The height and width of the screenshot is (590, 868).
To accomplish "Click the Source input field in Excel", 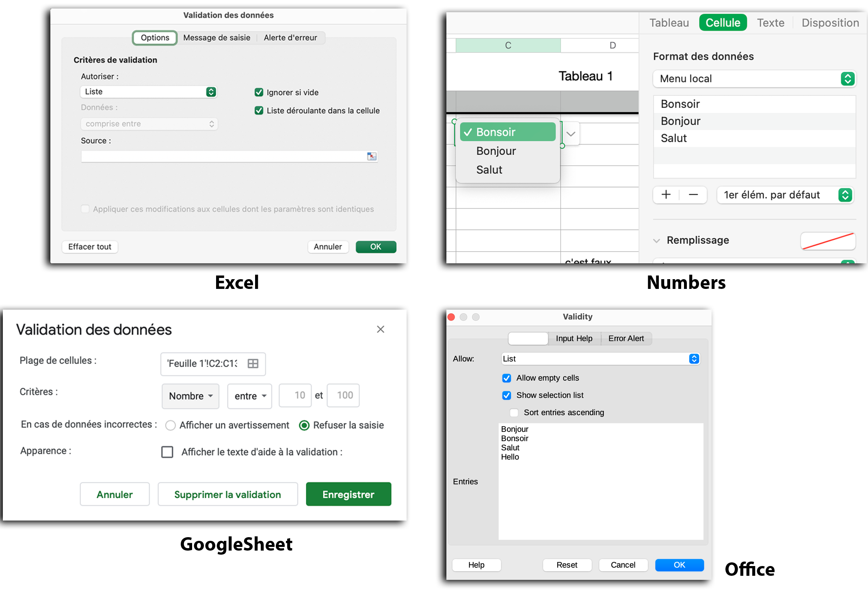I will coord(229,156).
